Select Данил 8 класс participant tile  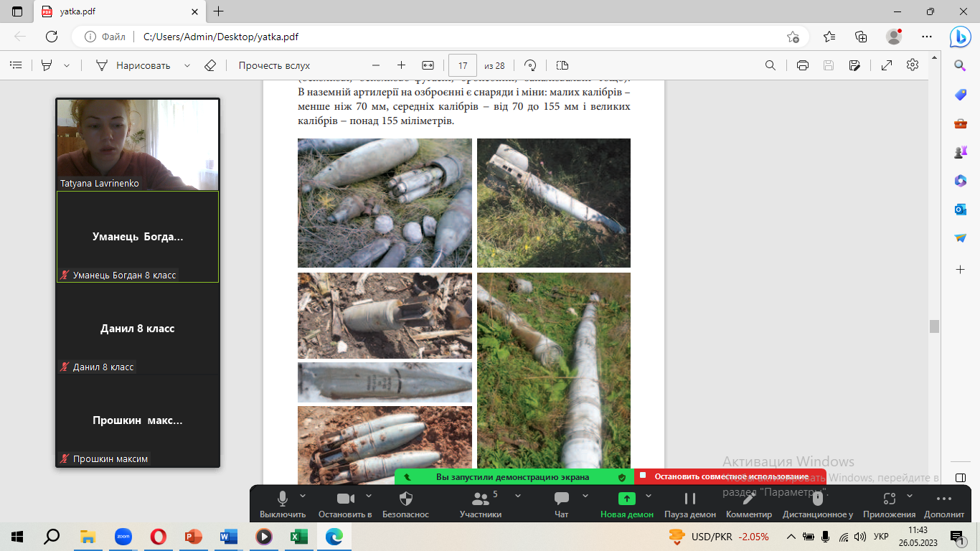(138, 329)
